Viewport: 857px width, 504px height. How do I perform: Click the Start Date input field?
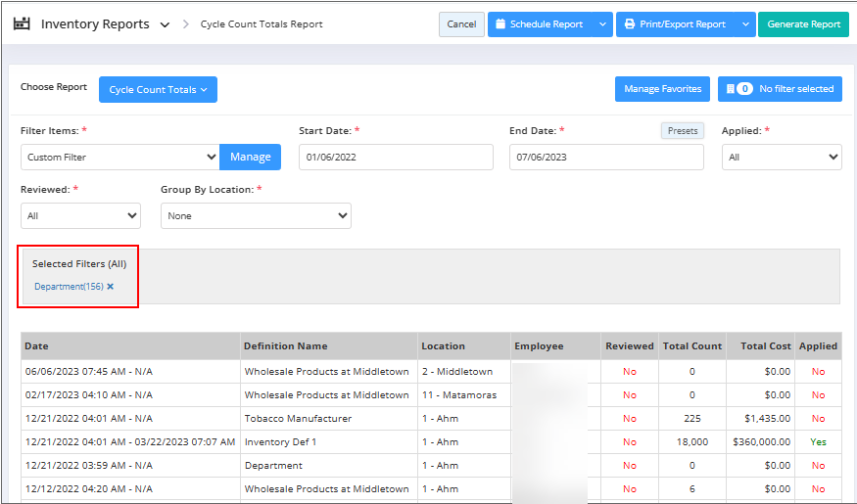[396, 158]
